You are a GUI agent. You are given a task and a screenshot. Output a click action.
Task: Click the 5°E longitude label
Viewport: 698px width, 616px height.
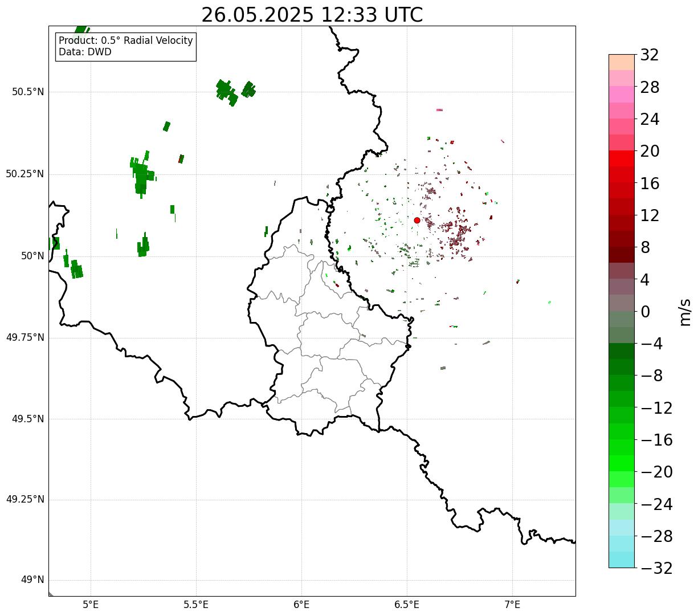[x=91, y=605]
